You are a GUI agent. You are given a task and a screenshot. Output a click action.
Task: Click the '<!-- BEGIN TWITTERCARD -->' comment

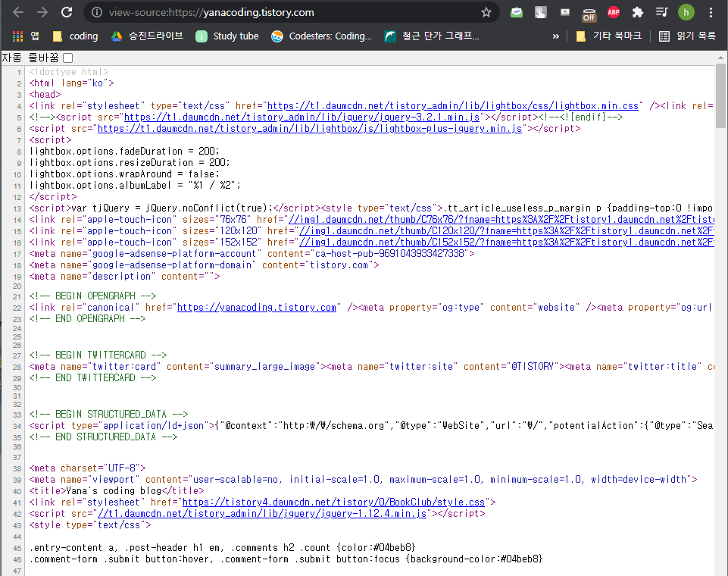tap(98, 355)
